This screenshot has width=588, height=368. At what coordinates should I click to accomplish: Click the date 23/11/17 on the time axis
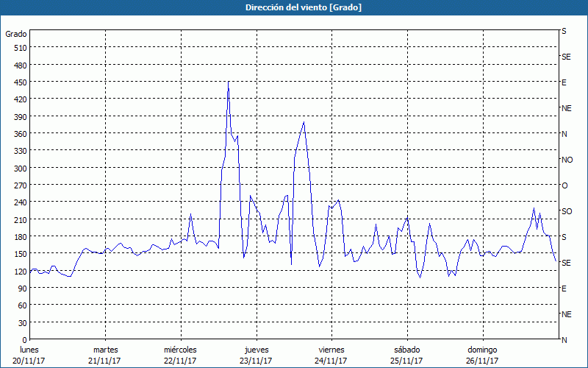point(256,361)
